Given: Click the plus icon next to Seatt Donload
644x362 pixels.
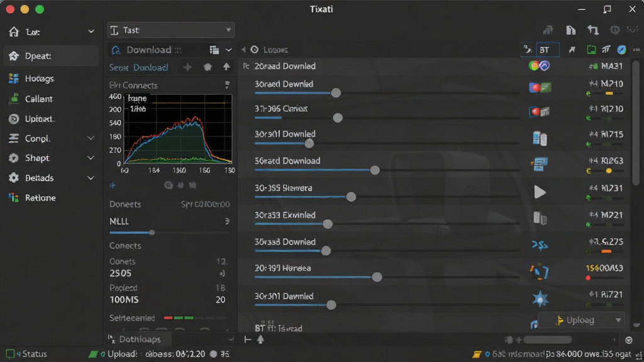Looking at the screenshot, I should tap(187, 67).
